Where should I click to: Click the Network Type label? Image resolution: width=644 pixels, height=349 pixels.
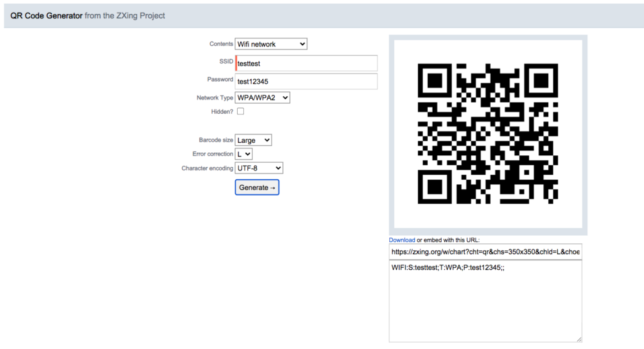[215, 97]
